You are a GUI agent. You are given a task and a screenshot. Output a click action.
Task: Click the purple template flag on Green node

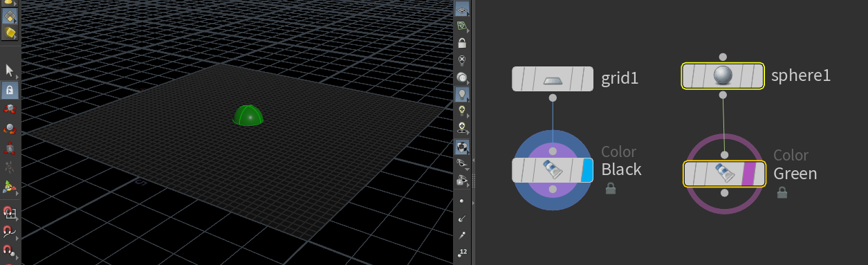click(748, 174)
